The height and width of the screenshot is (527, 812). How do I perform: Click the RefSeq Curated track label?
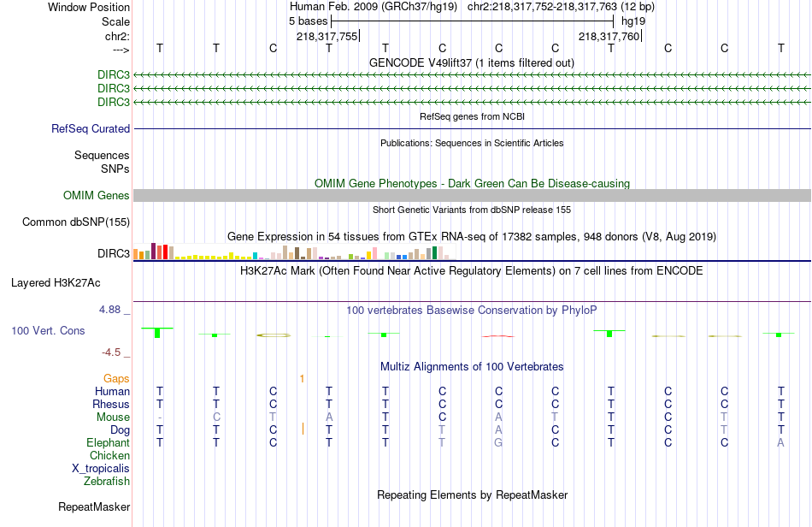91,128
